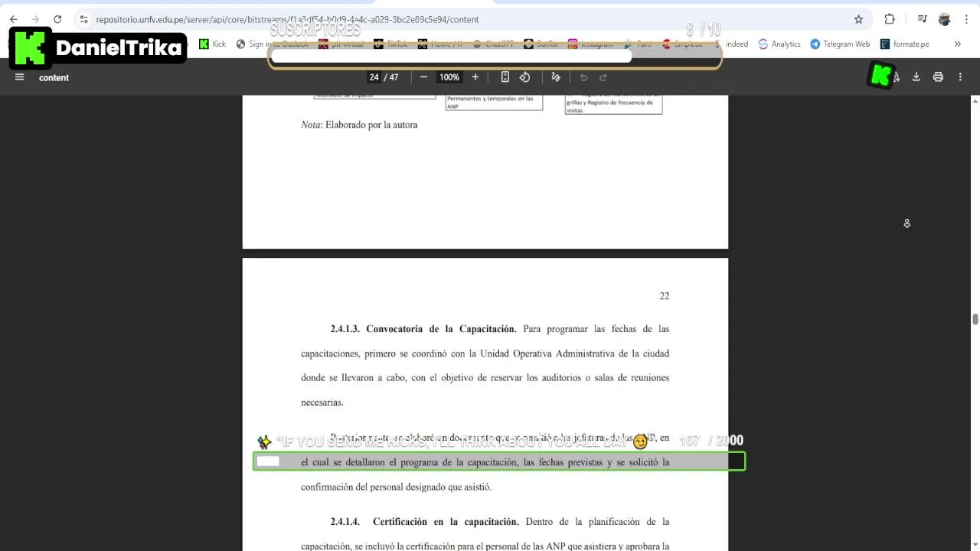Rotate the PDF counterclockwise
The width and height of the screenshot is (980, 551).
(x=524, y=77)
